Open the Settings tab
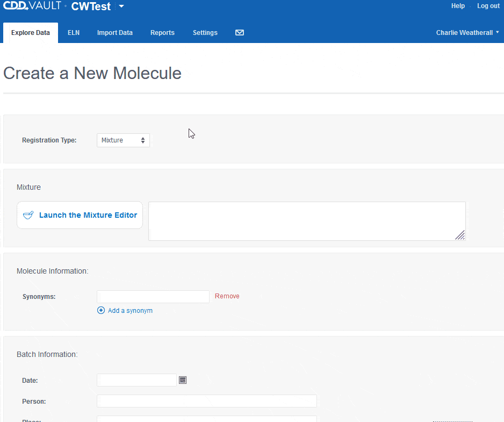The image size is (504, 422). pos(205,32)
